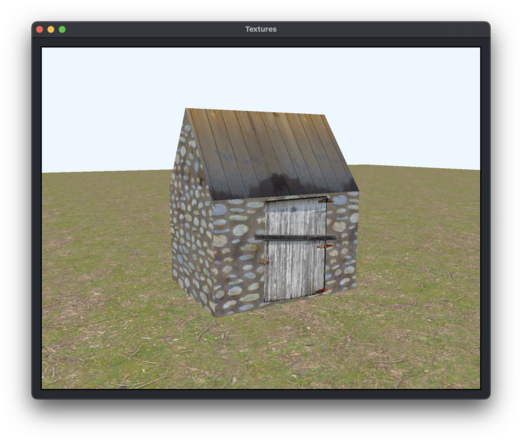Click the wooden door of the shed
The image size is (522, 441).
pyautogui.click(x=295, y=249)
